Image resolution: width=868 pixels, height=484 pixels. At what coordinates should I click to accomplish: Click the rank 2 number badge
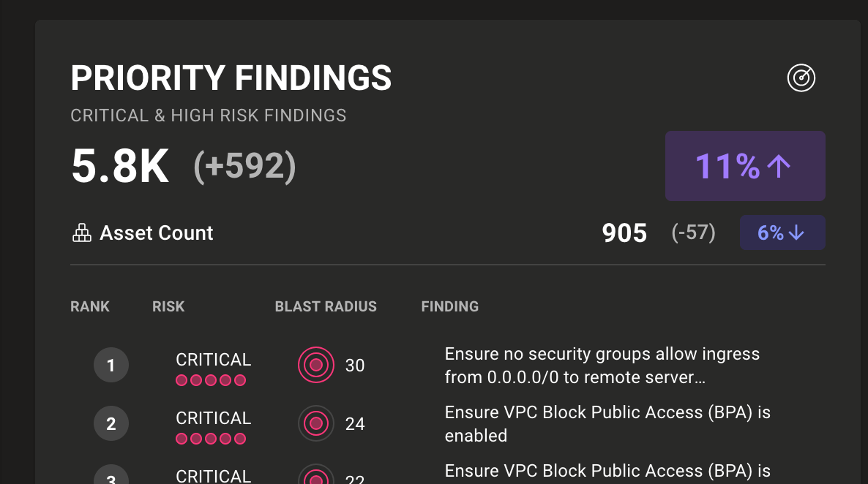[x=111, y=423]
